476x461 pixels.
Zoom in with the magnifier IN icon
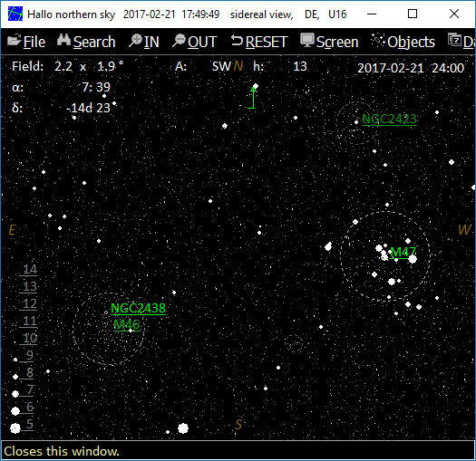click(x=135, y=41)
